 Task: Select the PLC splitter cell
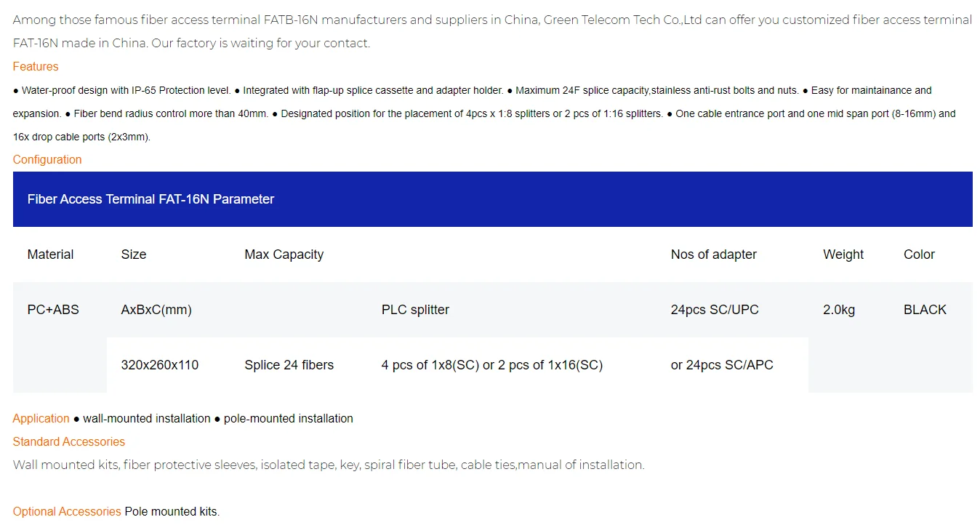415,310
